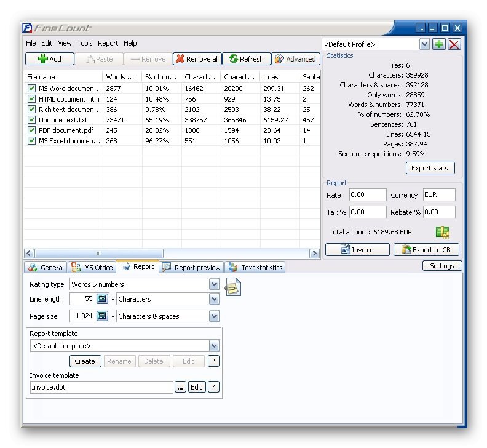
Task: Click calculator icon beside Page size
Action: [x=102, y=316]
